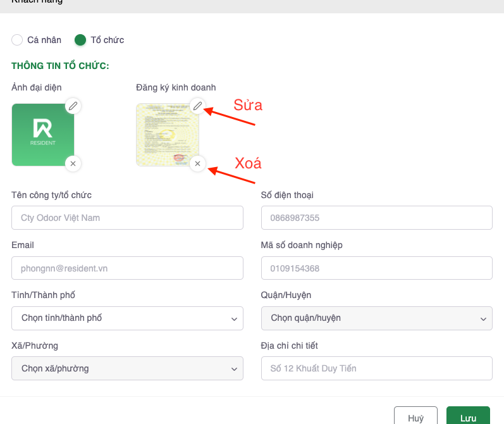Remove the Ảnh đại diện avatar image
Image resolution: width=504 pixels, height=424 pixels.
pos(73,164)
